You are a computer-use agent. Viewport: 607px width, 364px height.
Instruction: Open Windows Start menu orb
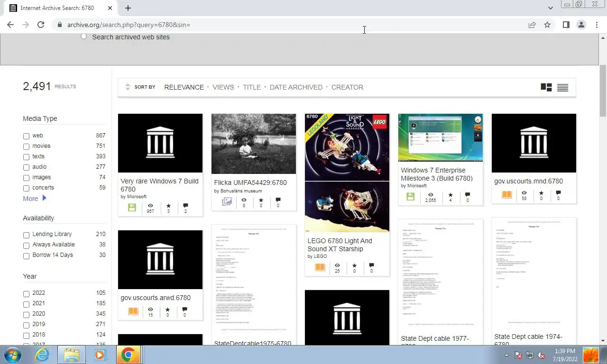coord(12,355)
